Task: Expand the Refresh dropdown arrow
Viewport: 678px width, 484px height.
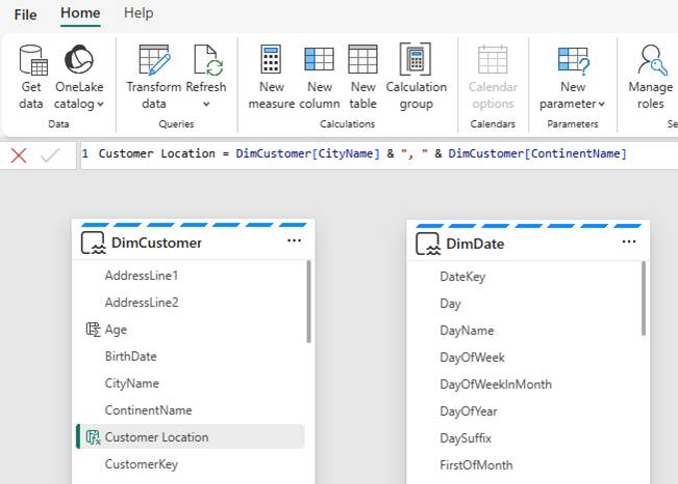Action: pyautogui.click(x=206, y=104)
